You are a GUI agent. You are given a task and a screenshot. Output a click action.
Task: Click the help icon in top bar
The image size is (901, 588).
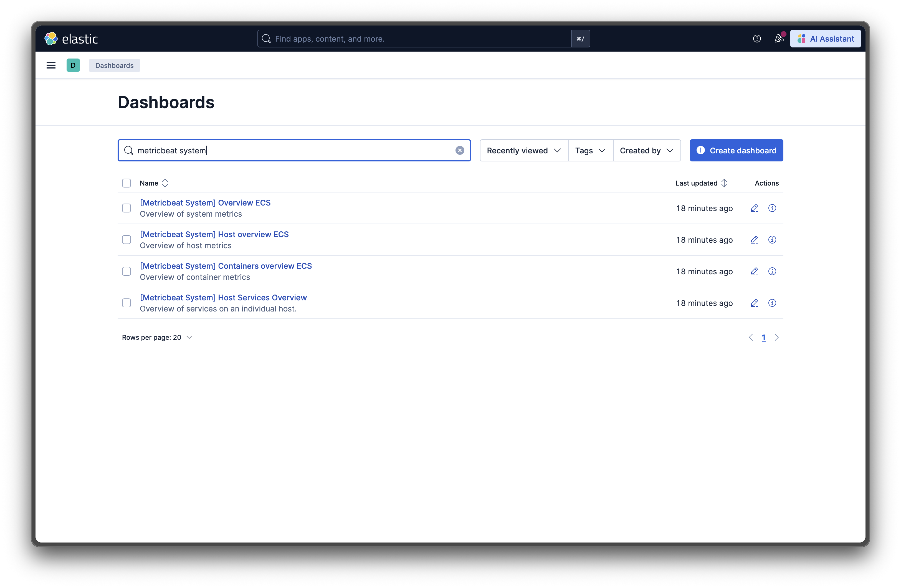757,38
